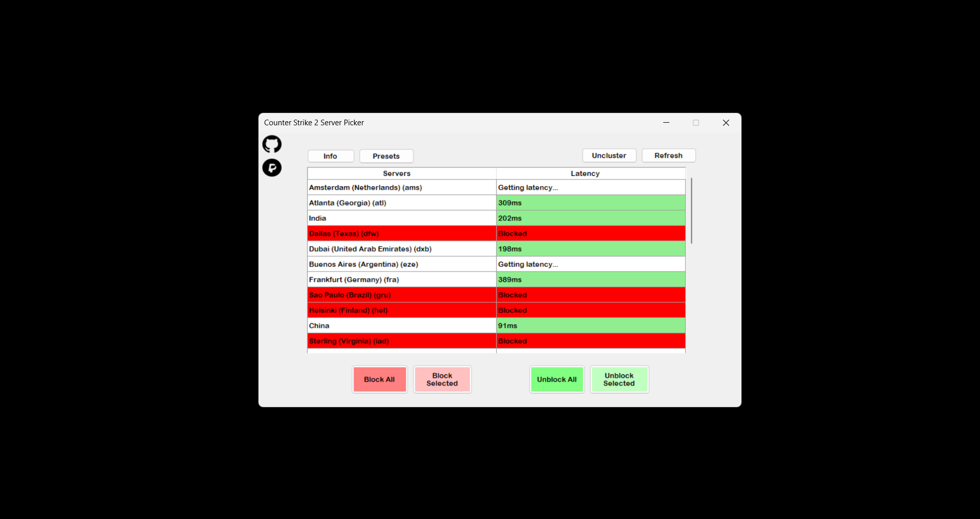Select the China server row

tap(402, 326)
